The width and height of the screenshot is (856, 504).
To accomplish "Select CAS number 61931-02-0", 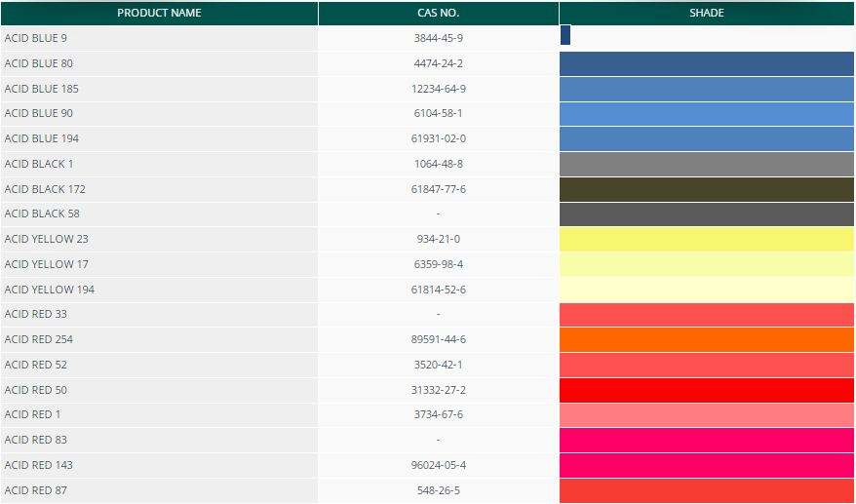I will tap(438, 138).
